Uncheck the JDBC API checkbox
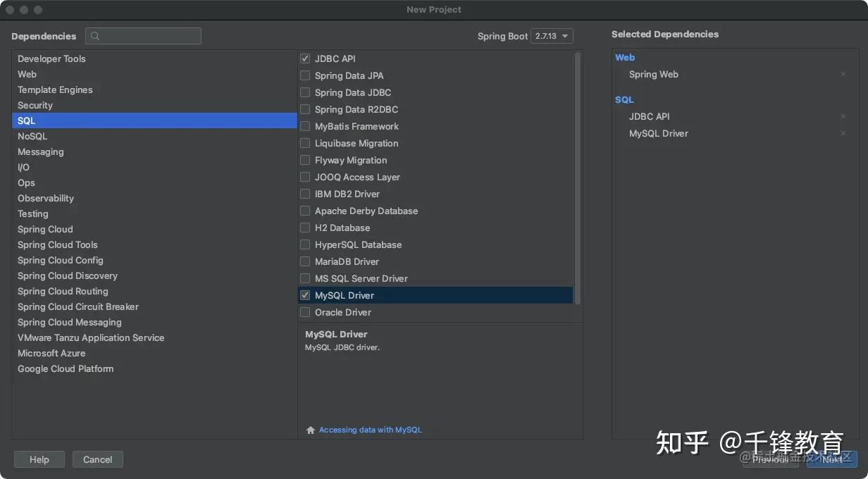 [x=305, y=59]
